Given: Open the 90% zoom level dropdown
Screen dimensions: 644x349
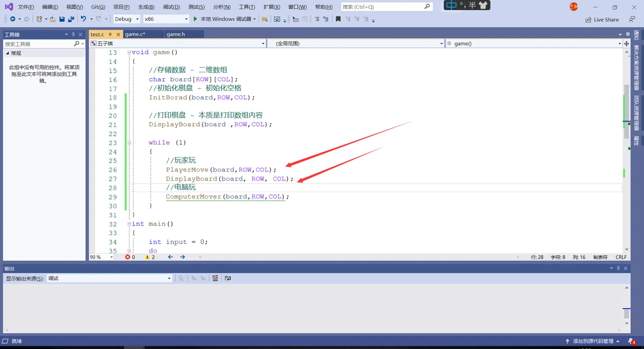Looking at the screenshot, I should (x=111, y=257).
